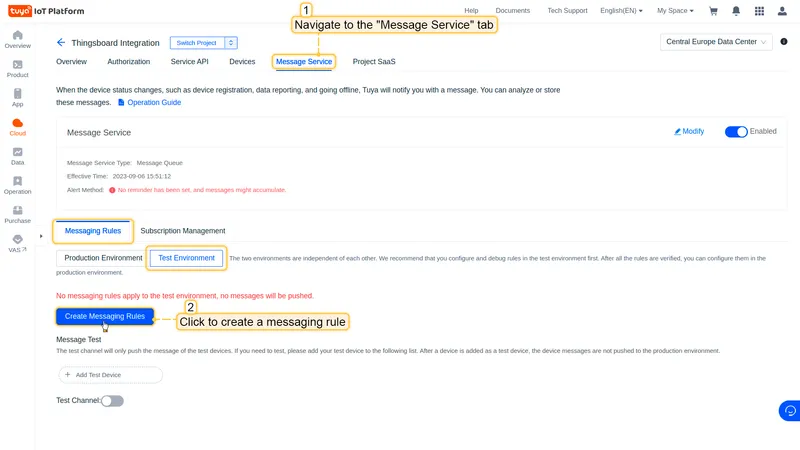This screenshot has height=450, width=800.
Task: Click the Create Messaging Rules button
Action: pos(105,316)
